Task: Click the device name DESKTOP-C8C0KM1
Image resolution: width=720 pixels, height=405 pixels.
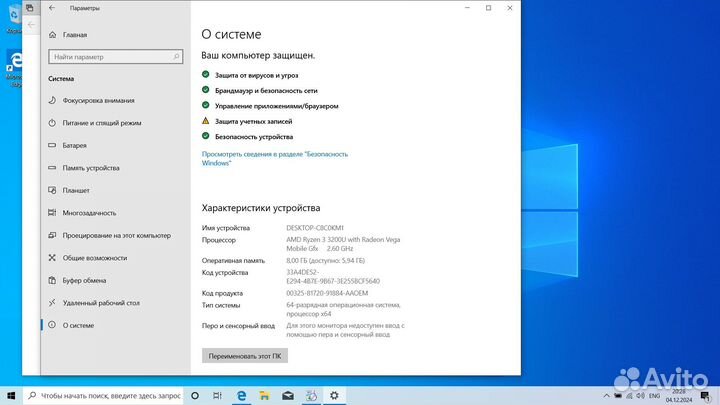Action: pos(315,228)
